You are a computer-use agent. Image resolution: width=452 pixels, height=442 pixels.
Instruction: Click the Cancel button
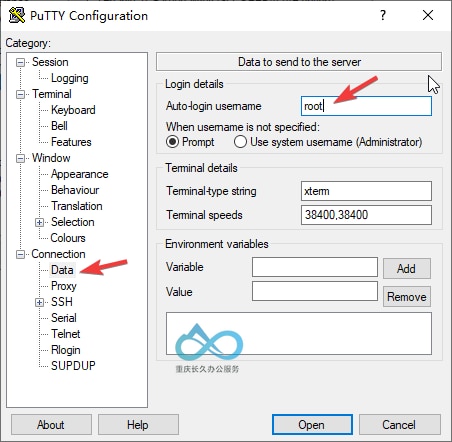[x=399, y=425]
